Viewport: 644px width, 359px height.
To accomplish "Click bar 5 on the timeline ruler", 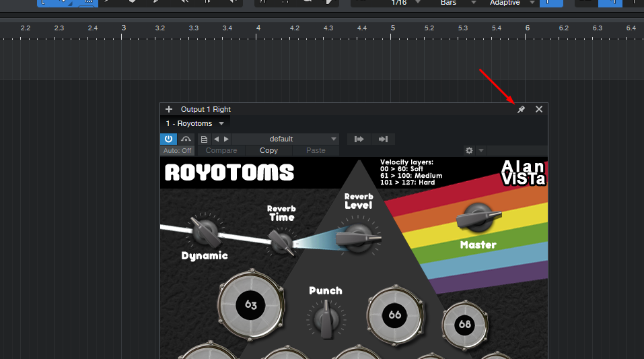I will click(x=393, y=28).
